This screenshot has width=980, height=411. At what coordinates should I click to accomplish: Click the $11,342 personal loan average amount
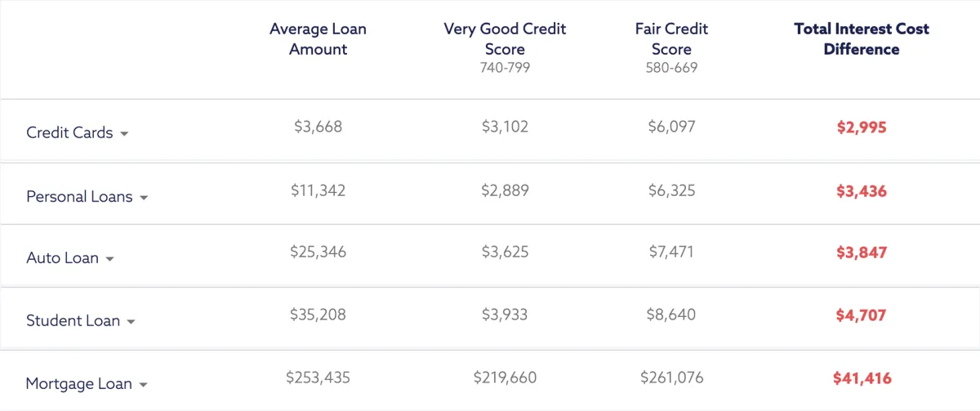(318, 190)
